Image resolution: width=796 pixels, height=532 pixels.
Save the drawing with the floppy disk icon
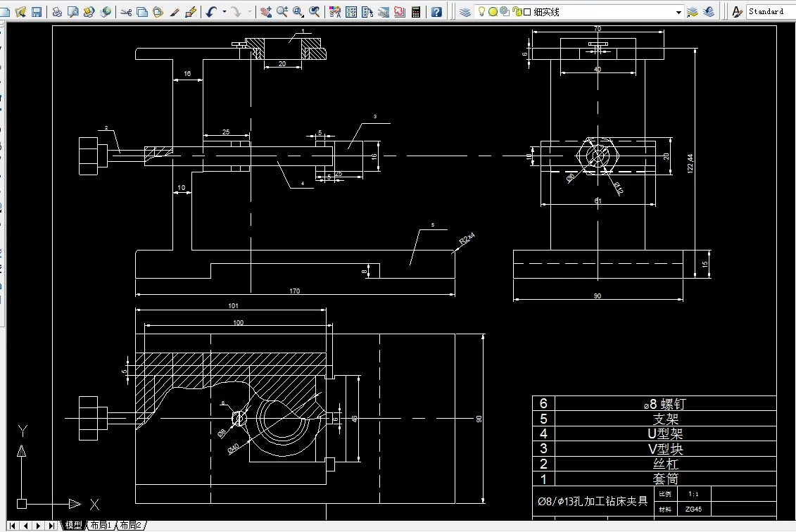click(37, 12)
